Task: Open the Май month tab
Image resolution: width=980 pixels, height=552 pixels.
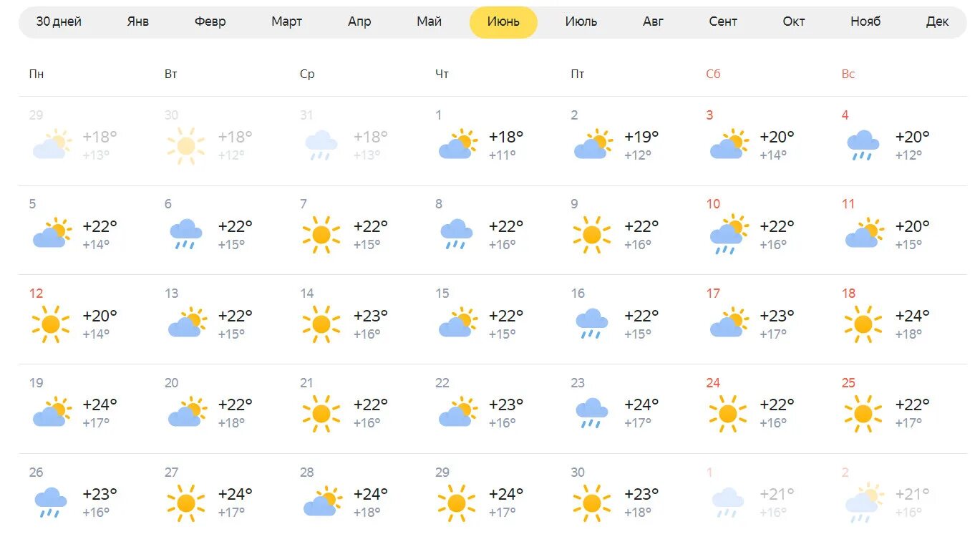Action: pos(430,21)
